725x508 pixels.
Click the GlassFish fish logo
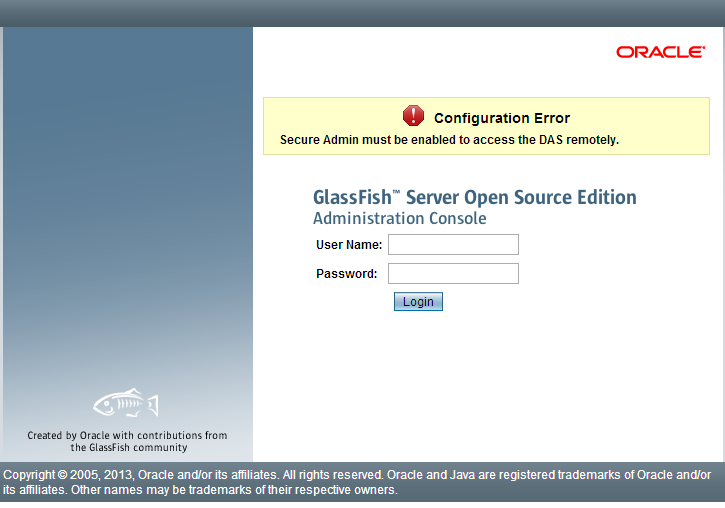[126, 403]
